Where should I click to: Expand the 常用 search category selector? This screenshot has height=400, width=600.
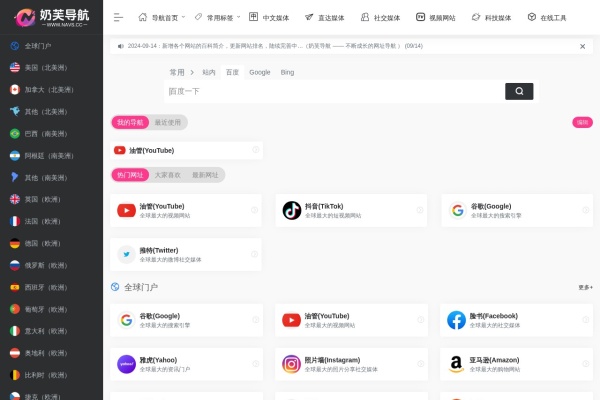181,72
